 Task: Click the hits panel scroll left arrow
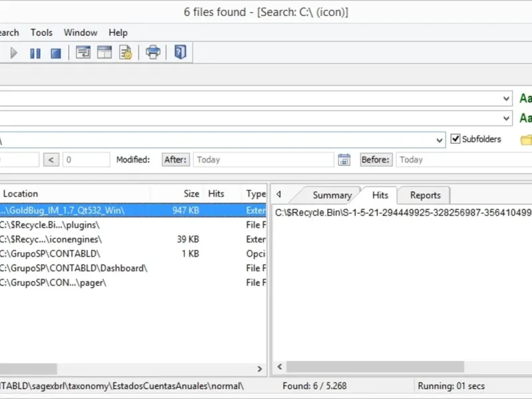coord(279,366)
